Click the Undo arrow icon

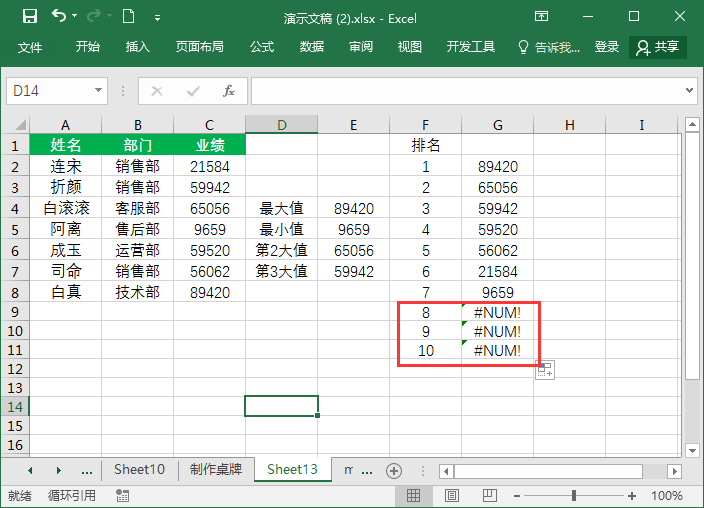click(59, 16)
